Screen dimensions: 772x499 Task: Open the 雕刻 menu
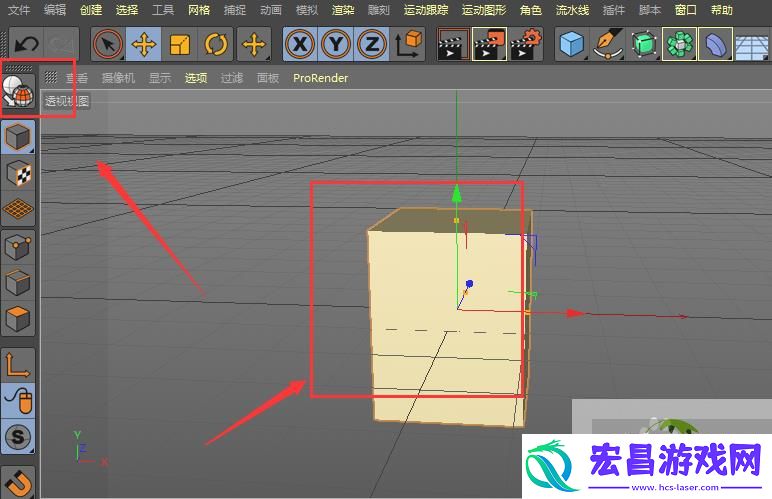[x=379, y=10]
